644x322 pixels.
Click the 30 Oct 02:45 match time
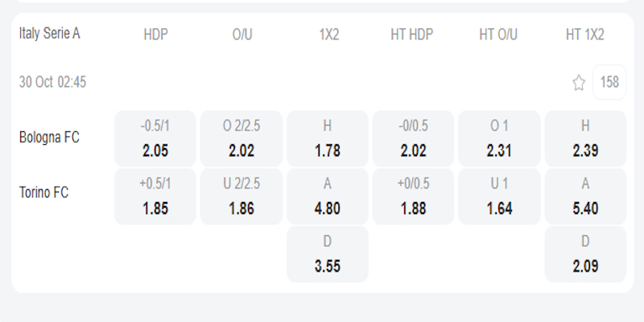pos(53,82)
